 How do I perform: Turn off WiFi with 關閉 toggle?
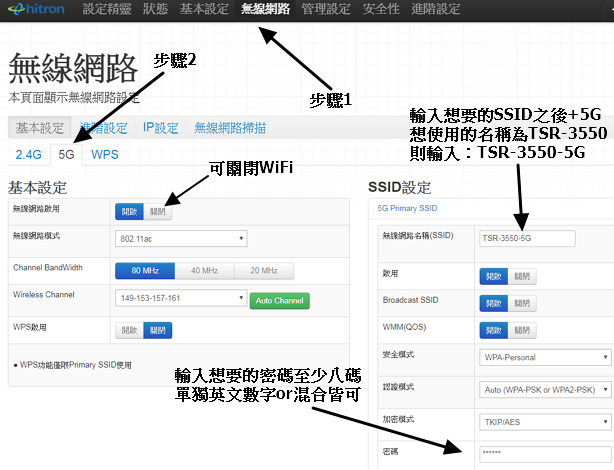157,212
